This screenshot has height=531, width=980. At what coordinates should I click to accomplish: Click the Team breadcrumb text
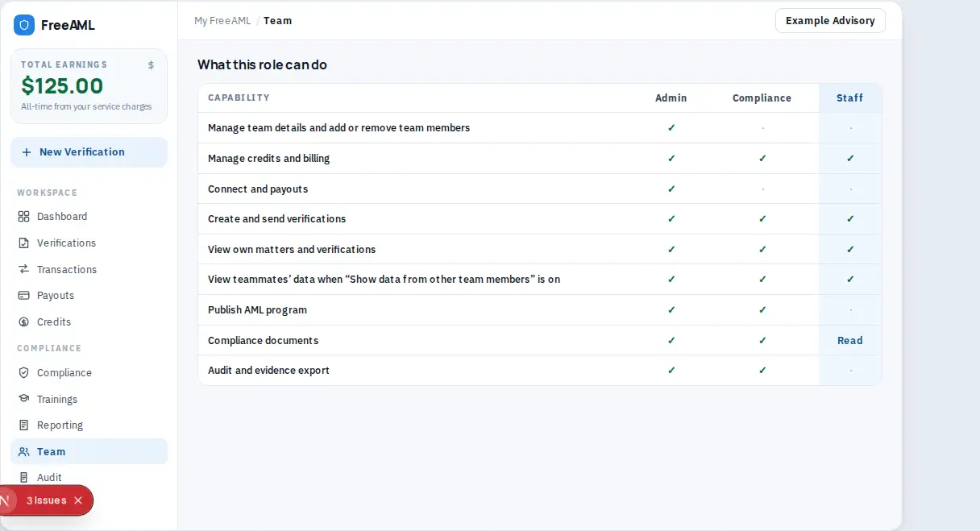coord(277,21)
